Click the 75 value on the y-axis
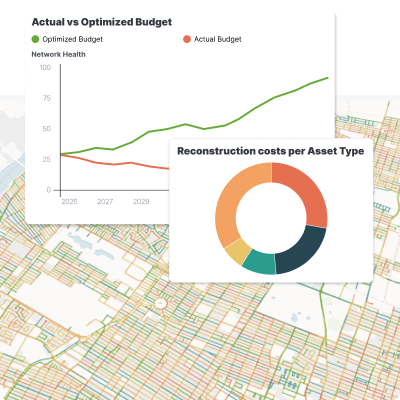The image size is (400, 400). (x=47, y=98)
